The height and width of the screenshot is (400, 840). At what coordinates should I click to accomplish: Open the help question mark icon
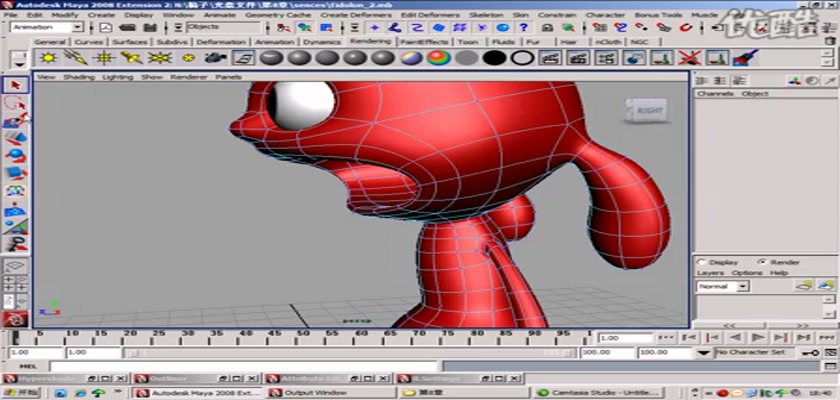(523, 27)
